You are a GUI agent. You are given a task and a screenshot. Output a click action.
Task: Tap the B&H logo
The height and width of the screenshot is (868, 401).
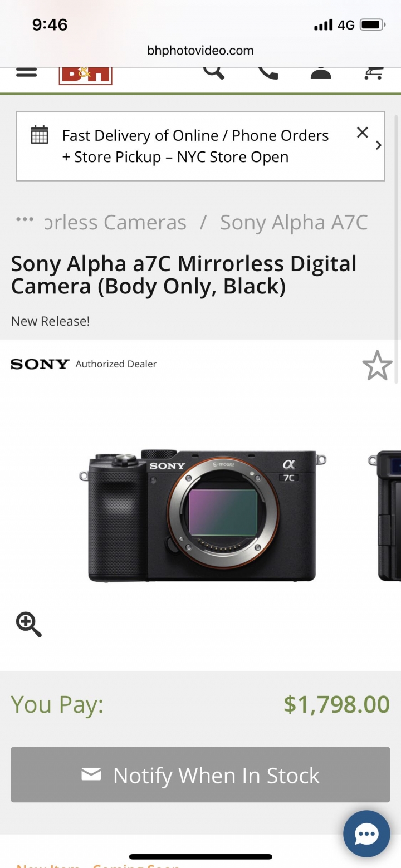[x=85, y=76]
